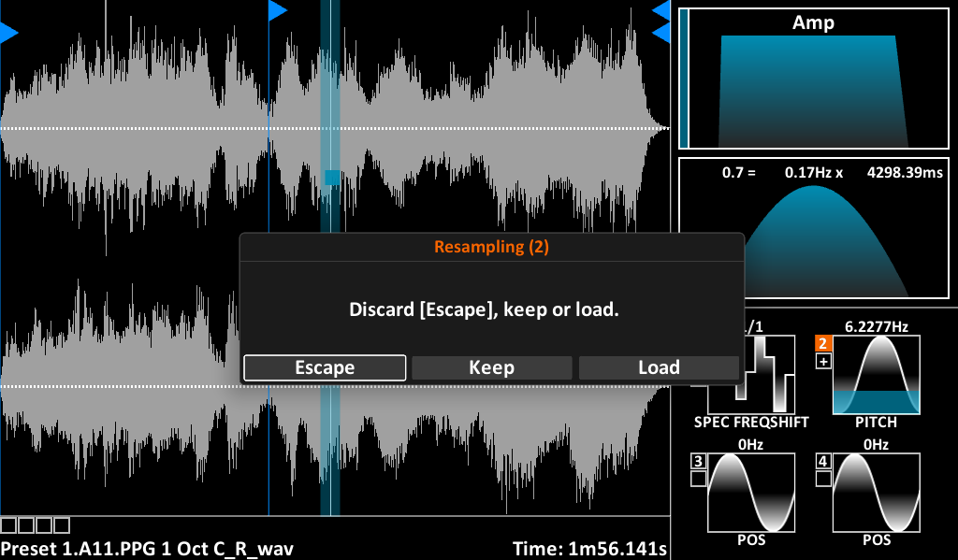
Task: Select modulator slot 3 number badge
Action: coord(698,461)
